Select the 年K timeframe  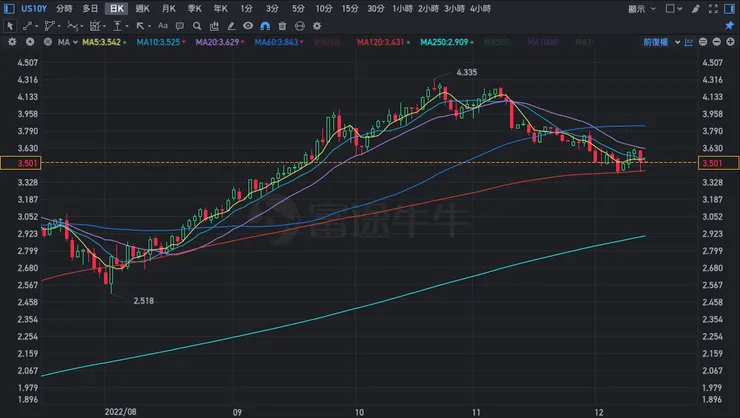point(220,8)
